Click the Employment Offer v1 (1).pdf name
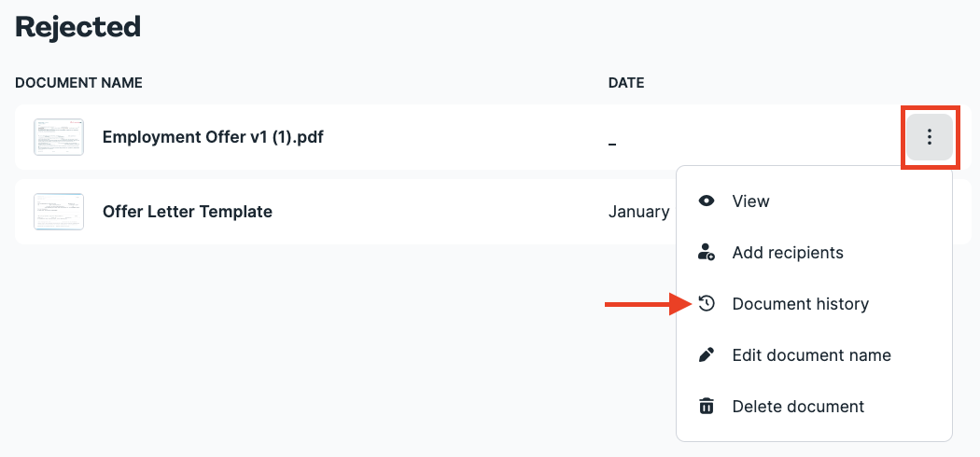This screenshot has height=457, width=980. tap(213, 137)
